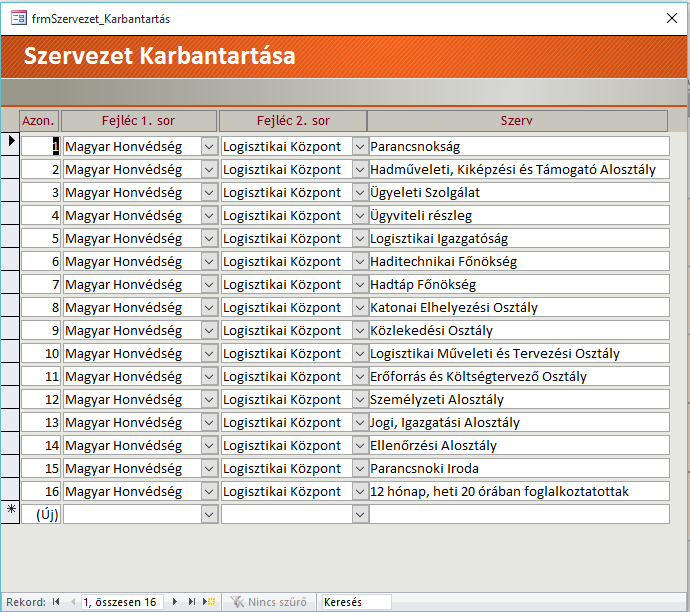Viewport: 690px width, 612px height.
Task: Expand Fejléc 2. sor dropdown for record 5
Action: tap(360, 238)
